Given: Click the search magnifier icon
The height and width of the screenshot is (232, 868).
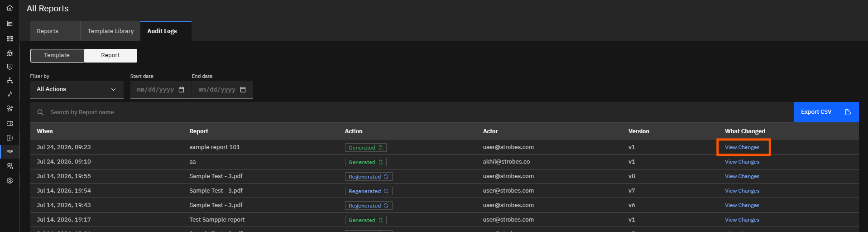Looking at the screenshot, I should [x=40, y=112].
